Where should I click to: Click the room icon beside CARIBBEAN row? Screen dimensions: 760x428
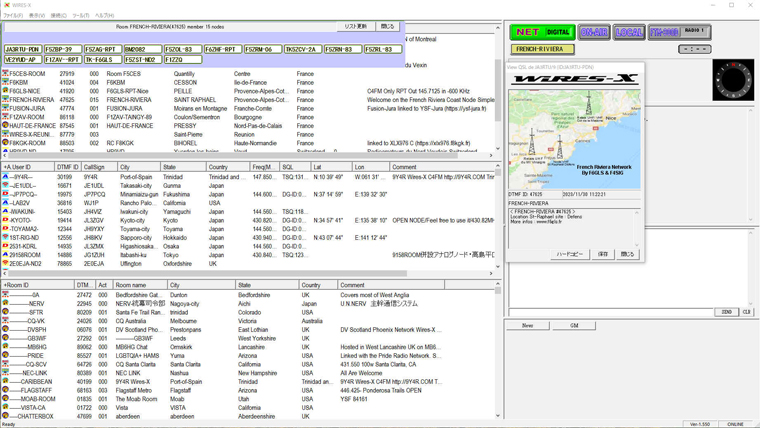(5, 381)
